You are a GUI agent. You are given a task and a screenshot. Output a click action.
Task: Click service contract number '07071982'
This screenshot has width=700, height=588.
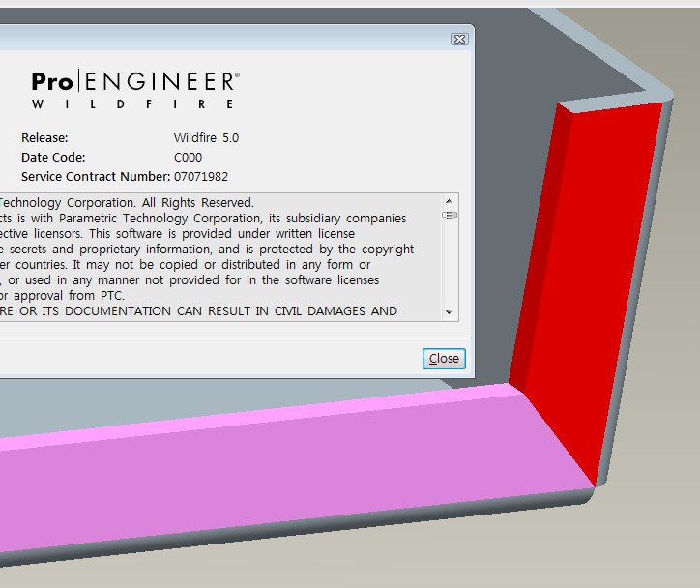[201, 177]
